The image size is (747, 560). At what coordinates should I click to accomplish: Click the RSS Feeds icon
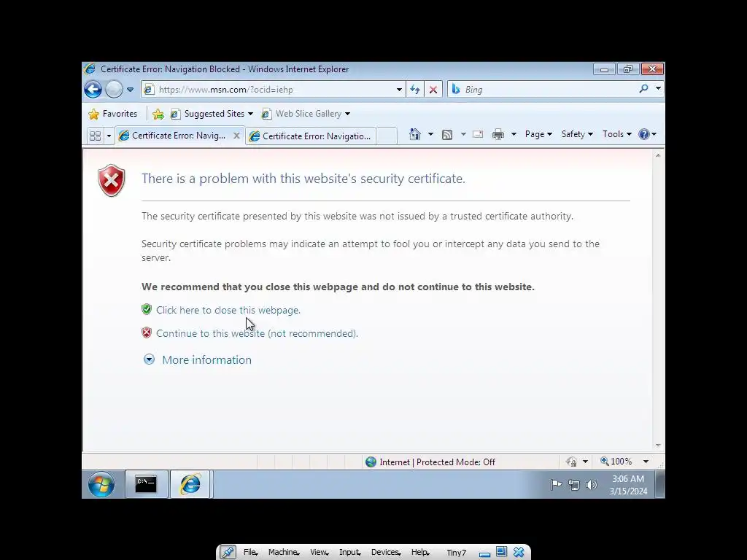point(447,135)
